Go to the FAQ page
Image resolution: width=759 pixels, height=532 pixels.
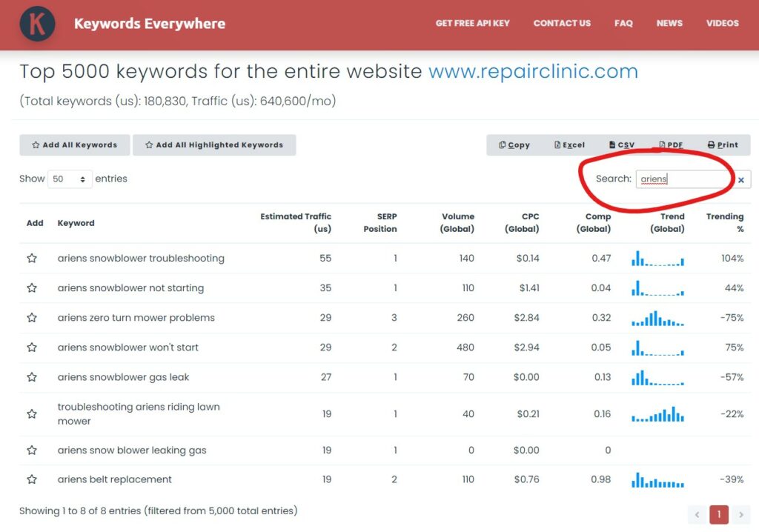point(623,23)
